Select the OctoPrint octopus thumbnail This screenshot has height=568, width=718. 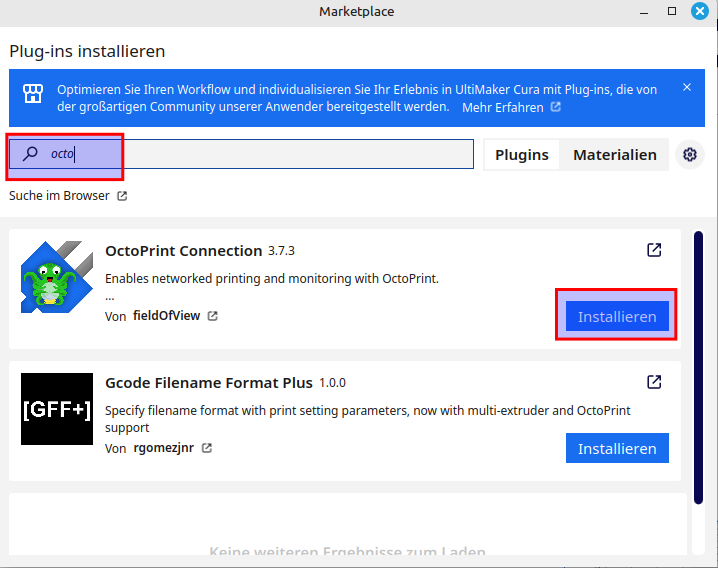click(x=57, y=277)
